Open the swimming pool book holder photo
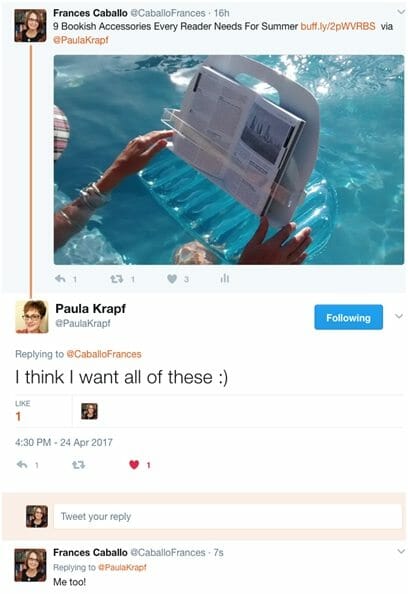The image size is (408, 594). (x=229, y=159)
